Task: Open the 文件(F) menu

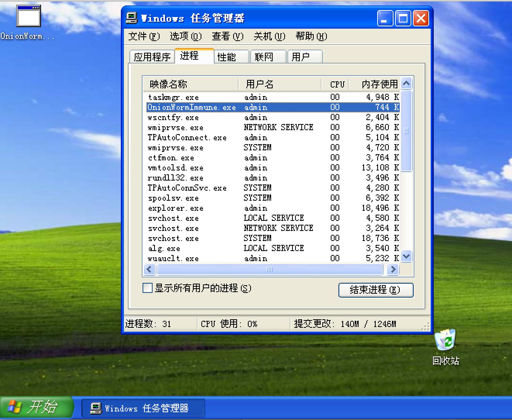Action: [x=144, y=36]
